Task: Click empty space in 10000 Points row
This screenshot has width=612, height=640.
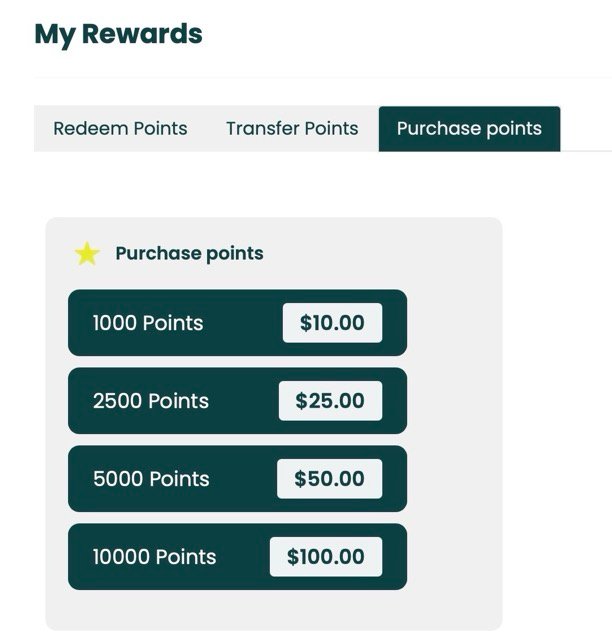Action: tap(243, 557)
